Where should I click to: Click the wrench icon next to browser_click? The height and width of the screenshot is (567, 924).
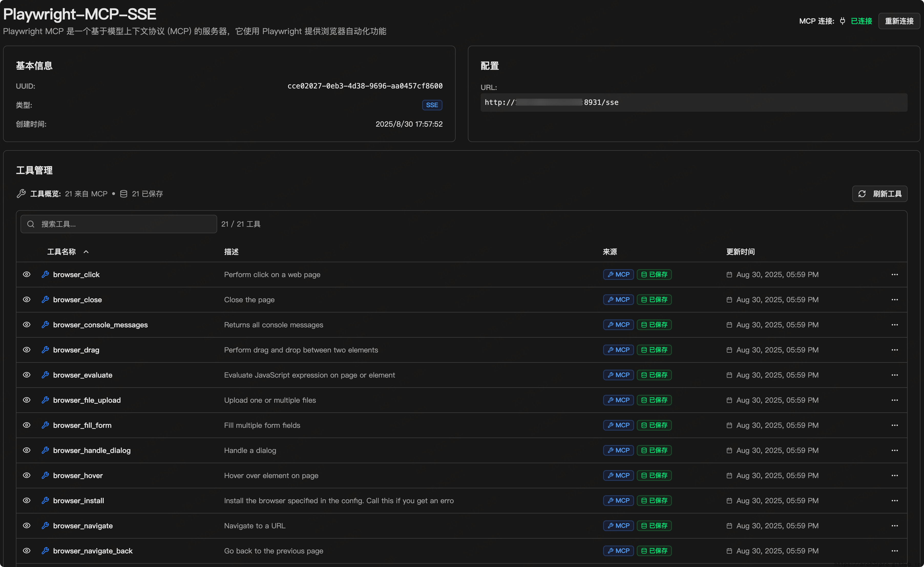(45, 274)
